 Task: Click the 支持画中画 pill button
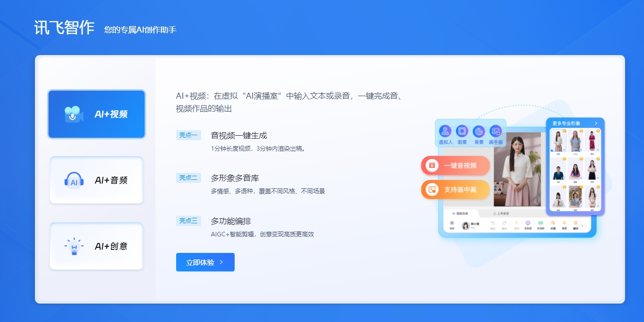click(455, 190)
